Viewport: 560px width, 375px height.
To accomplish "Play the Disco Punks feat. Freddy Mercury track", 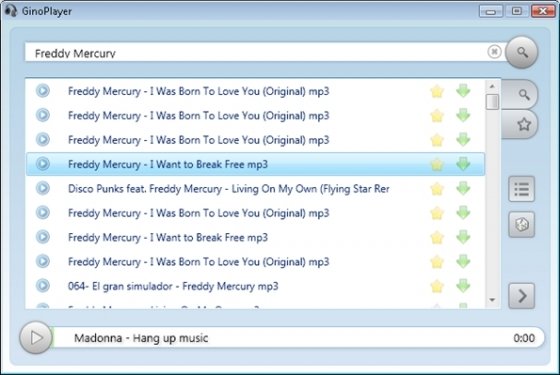I will click(43, 188).
